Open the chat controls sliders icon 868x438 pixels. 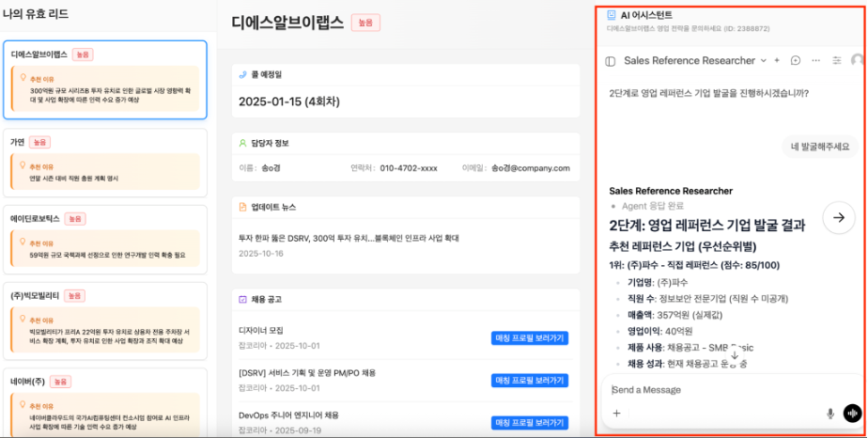coord(836,60)
